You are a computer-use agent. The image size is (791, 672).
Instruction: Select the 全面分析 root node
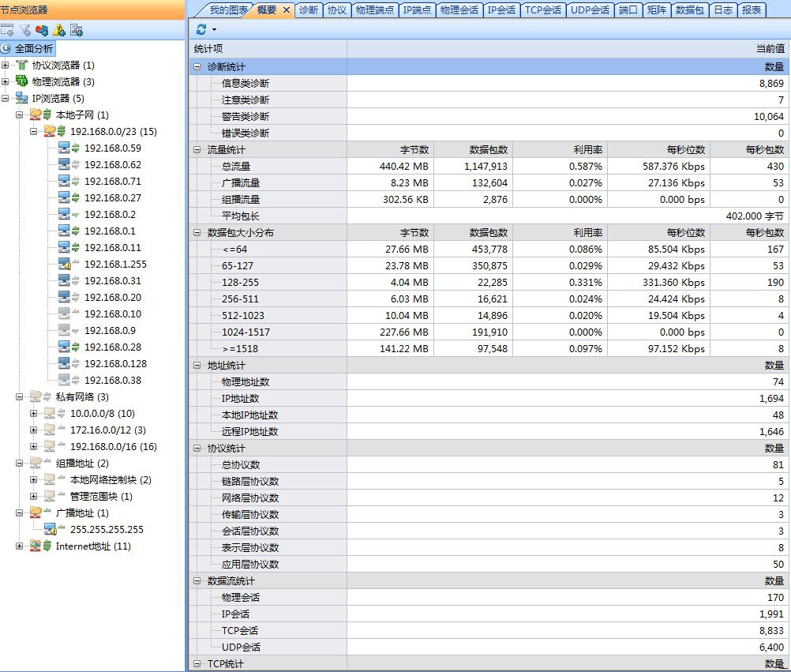pyautogui.click(x=33, y=49)
